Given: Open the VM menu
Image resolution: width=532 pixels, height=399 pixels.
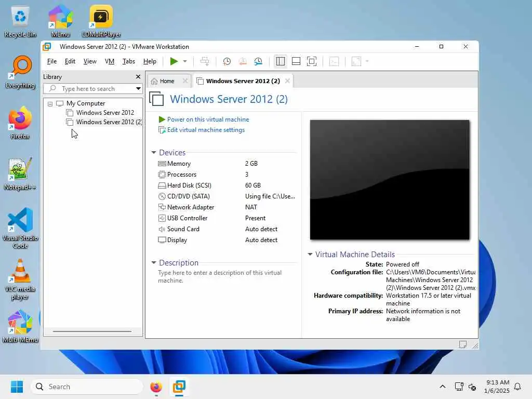Looking at the screenshot, I should (x=109, y=61).
